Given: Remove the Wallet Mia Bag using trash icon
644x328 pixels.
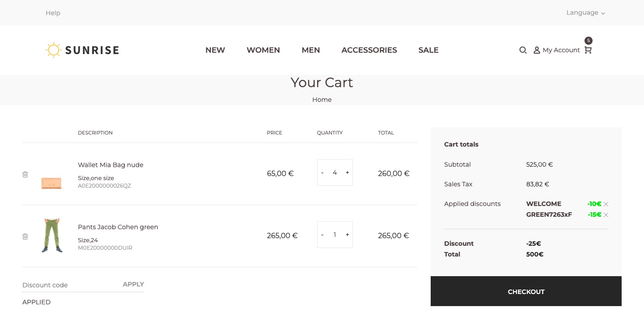Looking at the screenshot, I should point(25,174).
